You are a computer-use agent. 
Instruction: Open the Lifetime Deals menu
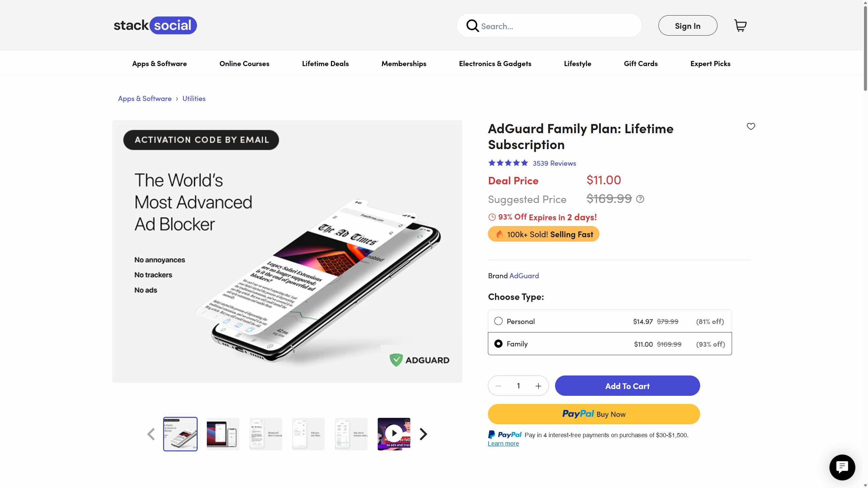point(325,64)
